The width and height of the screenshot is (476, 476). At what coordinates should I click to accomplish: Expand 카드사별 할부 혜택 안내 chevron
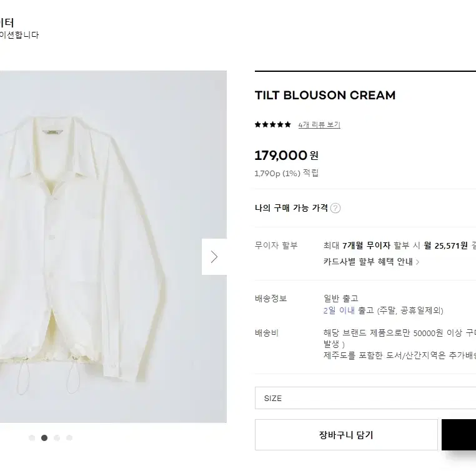tap(417, 262)
